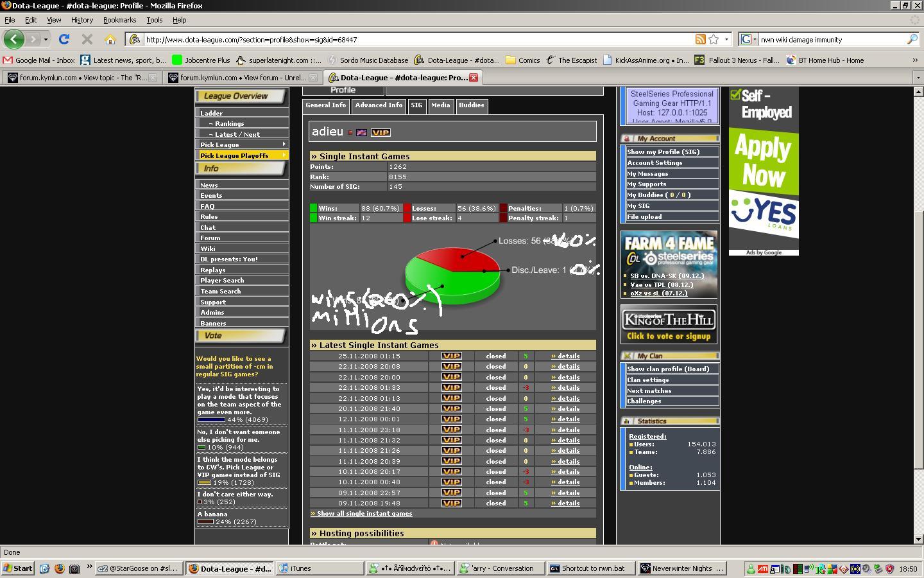Image resolution: width=924 pixels, height=578 pixels.
Task: Open The Escapist bookmark
Action: click(x=572, y=60)
